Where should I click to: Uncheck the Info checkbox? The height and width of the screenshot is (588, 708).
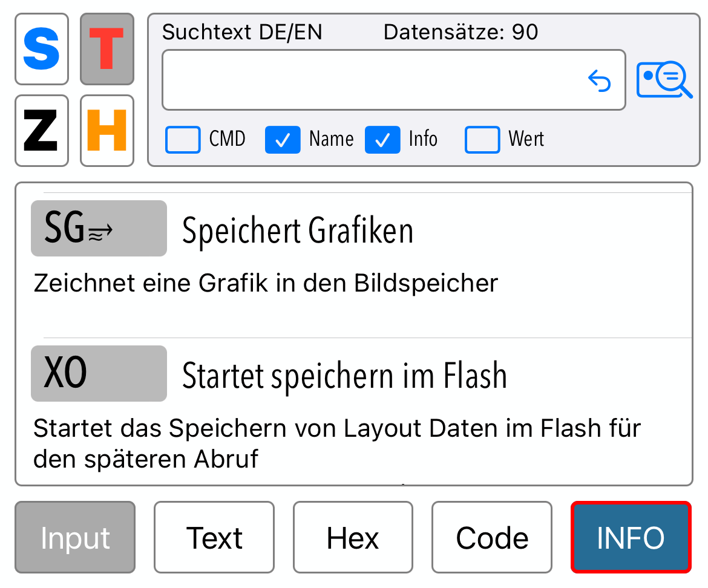(x=382, y=140)
